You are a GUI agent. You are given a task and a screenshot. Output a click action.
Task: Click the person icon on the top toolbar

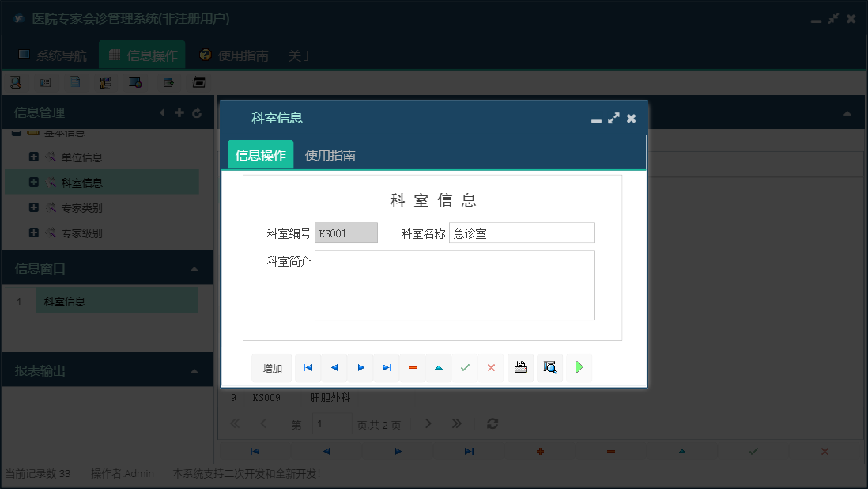tap(105, 81)
